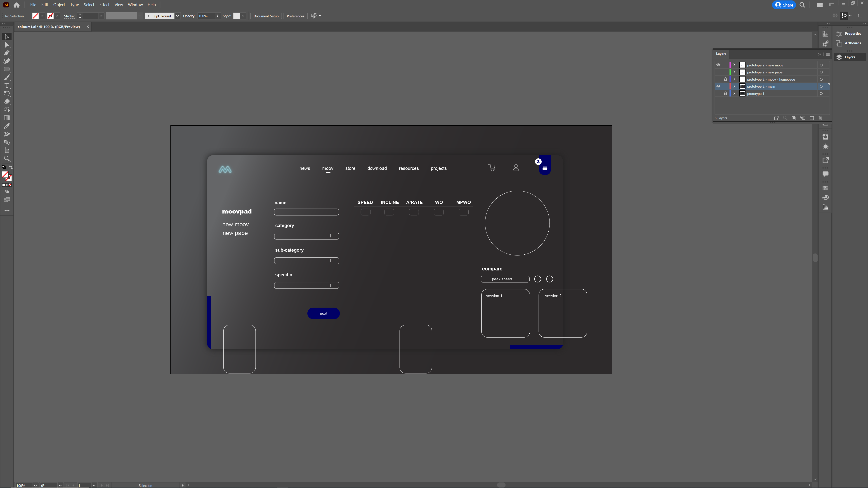Viewport: 868px width, 488px height.
Task: Select the Artboard tool
Action: pos(7,150)
